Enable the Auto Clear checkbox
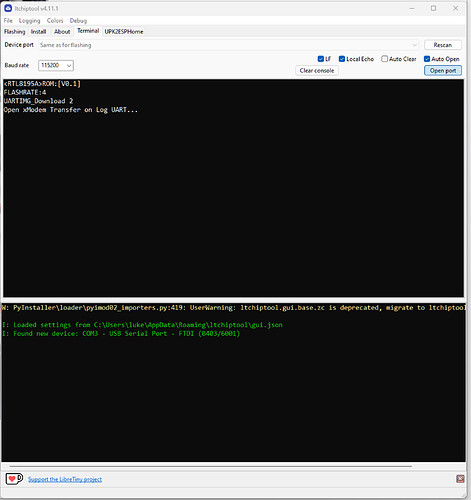Viewport: 471px width, 500px height. [x=384, y=59]
